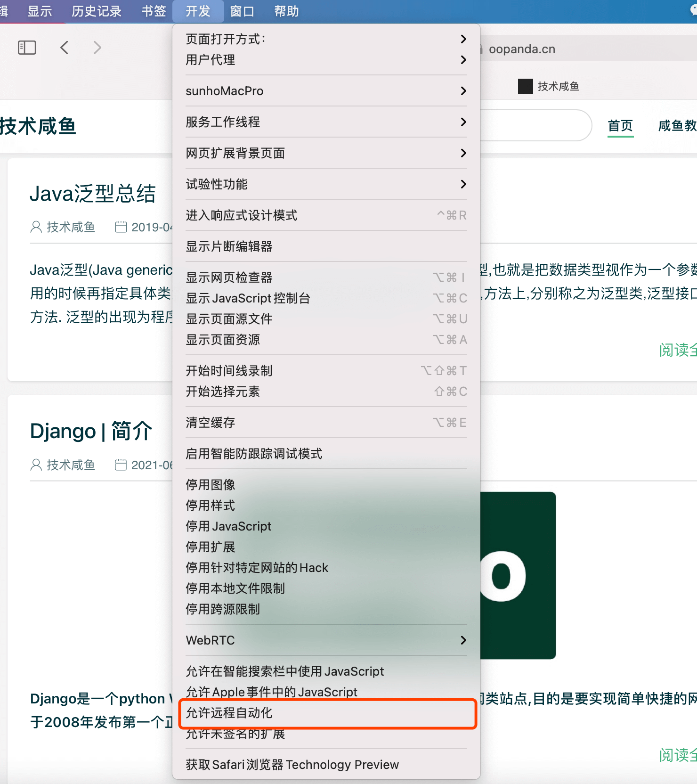Choose 开始选择元素

[x=326, y=392]
